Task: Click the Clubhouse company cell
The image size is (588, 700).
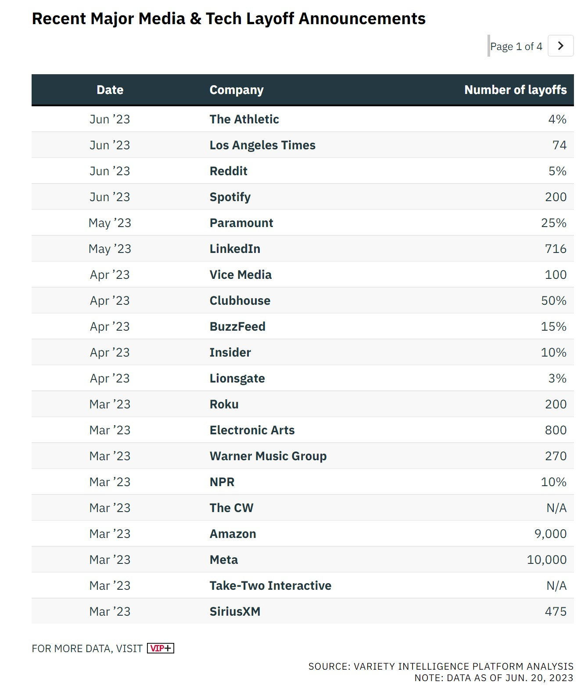Action: coord(240,300)
